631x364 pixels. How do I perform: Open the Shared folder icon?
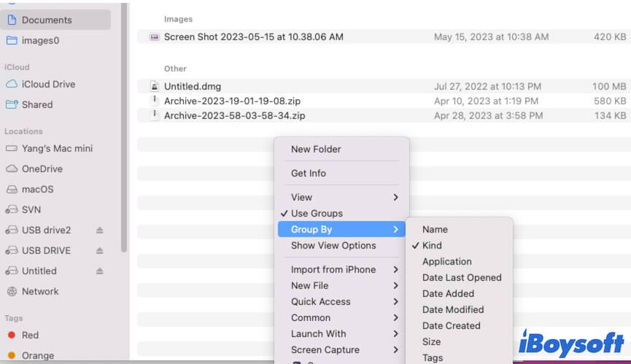click(12, 104)
